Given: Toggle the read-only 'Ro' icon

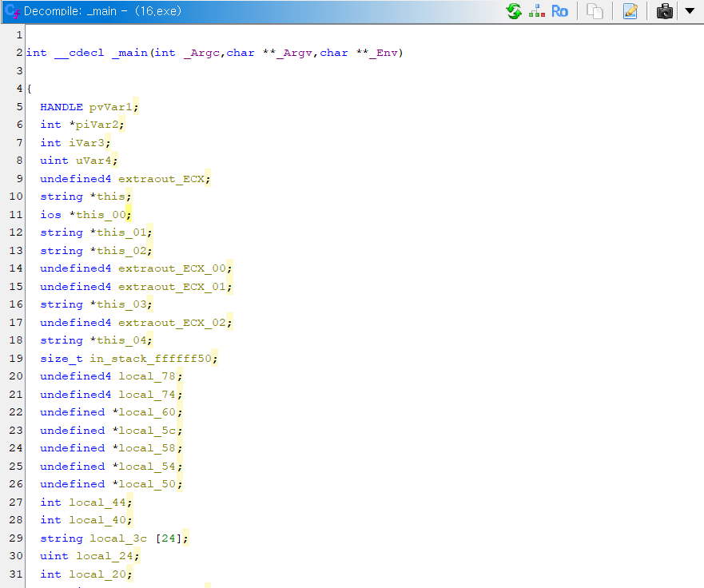Looking at the screenshot, I should [x=559, y=11].
